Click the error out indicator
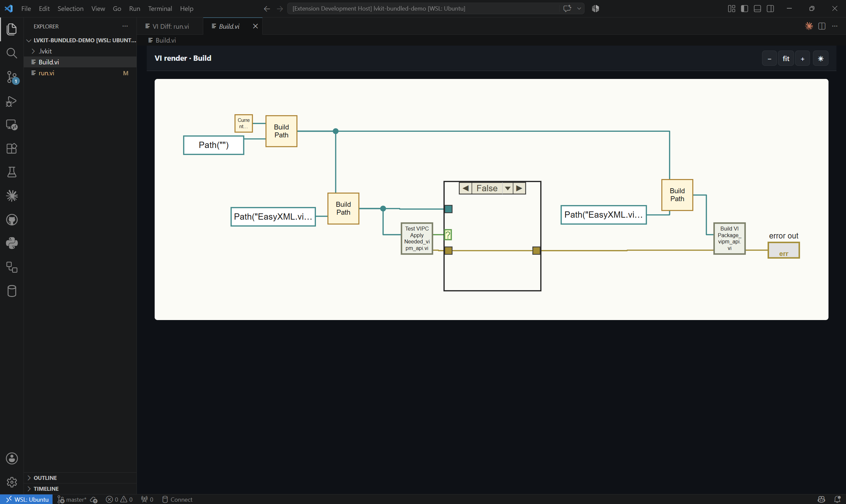Image resolution: width=846 pixels, height=504 pixels. click(x=784, y=250)
